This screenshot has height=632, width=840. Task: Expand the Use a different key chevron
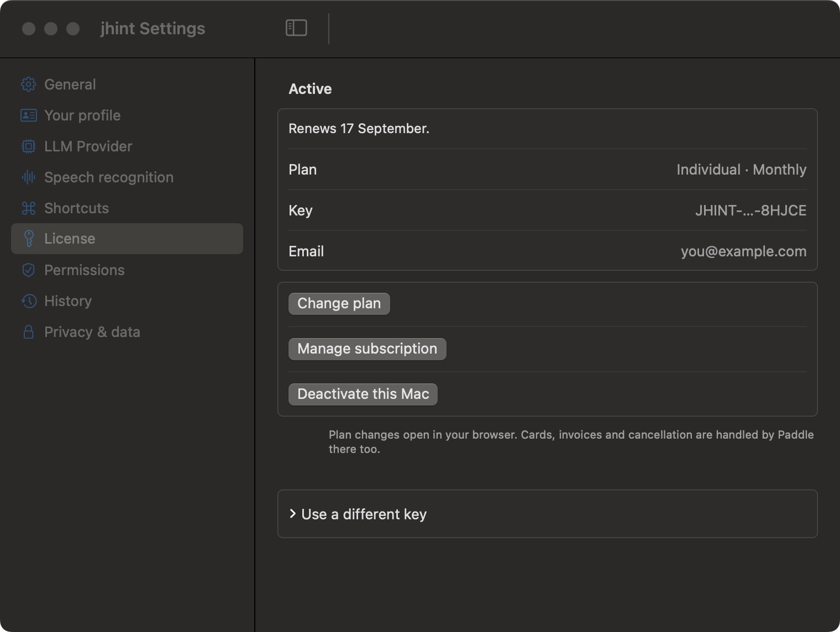click(293, 514)
